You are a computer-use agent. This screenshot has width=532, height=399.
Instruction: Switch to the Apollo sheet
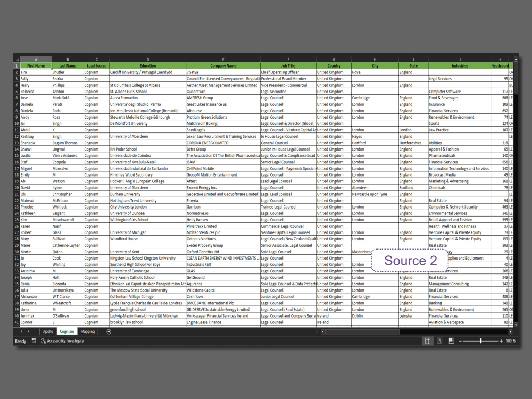[48, 331]
